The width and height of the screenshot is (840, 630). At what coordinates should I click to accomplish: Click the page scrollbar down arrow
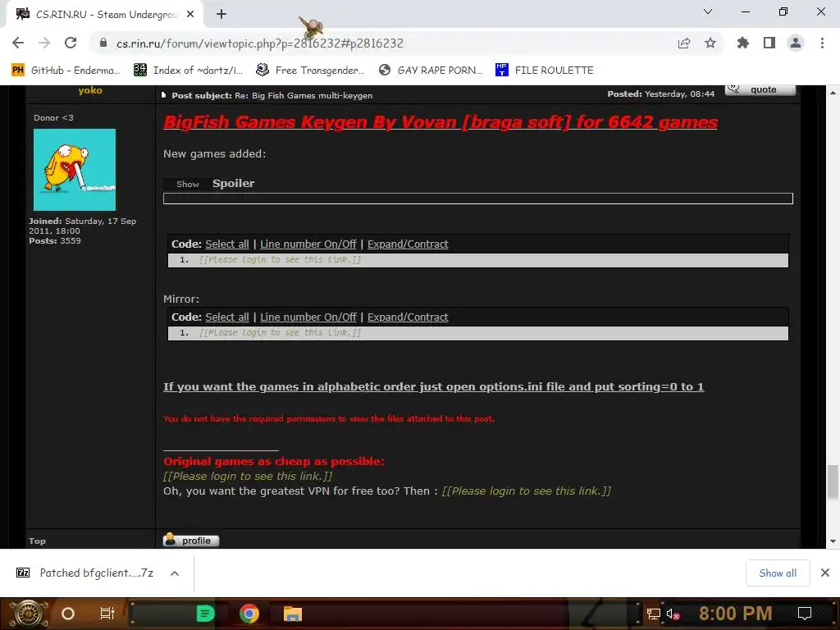(x=833, y=541)
